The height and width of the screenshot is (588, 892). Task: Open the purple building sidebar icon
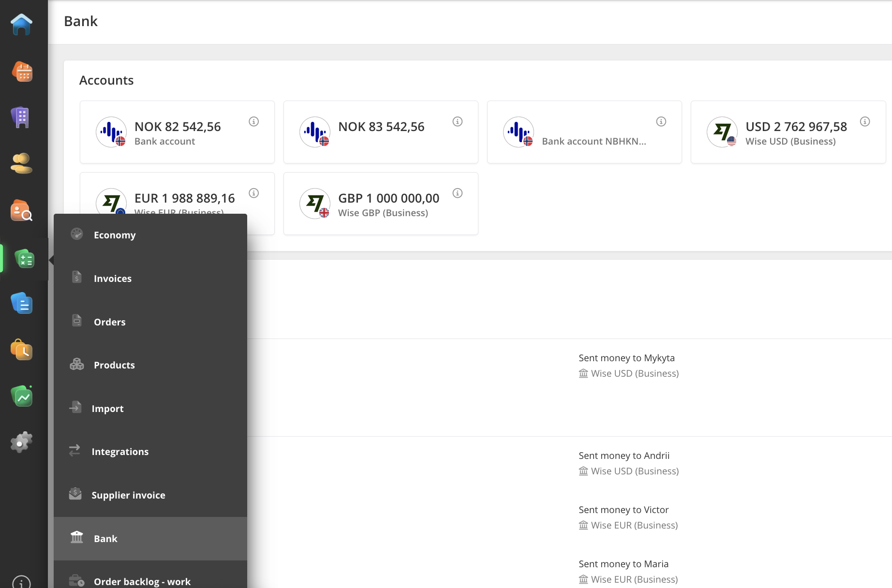(21, 118)
